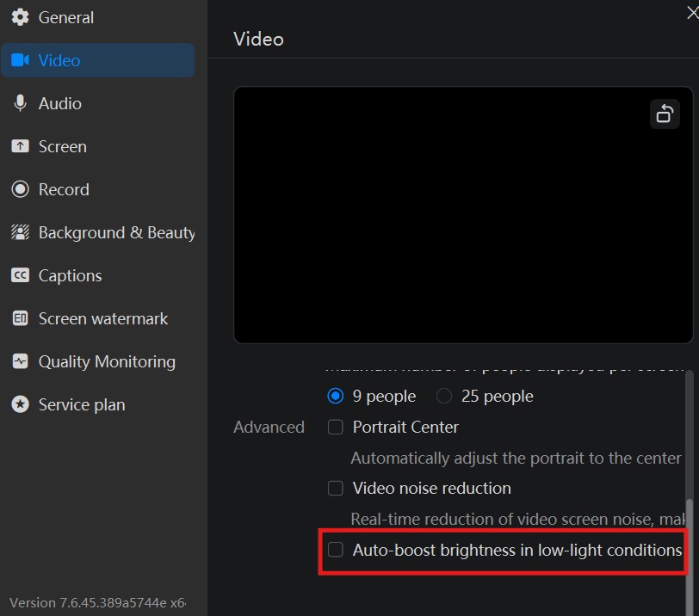The width and height of the screenshot is (699, 616).
Task: Go to the Quality Monitoring section
Action: click(x=107, y=361)
